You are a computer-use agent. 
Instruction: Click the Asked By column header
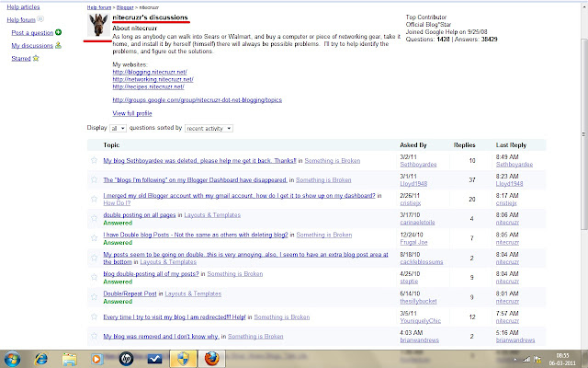tap(413, 145)
